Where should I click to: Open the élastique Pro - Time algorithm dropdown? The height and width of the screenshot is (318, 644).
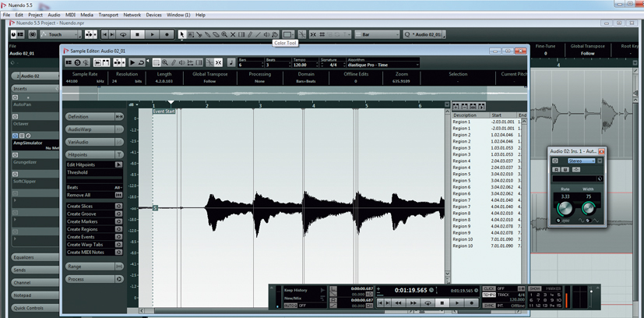(383, 65)
